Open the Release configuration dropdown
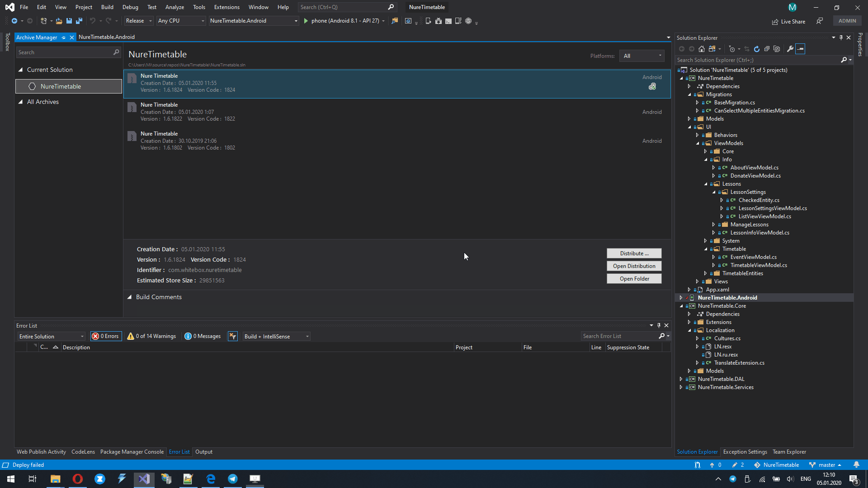 [x=139, y=21]
